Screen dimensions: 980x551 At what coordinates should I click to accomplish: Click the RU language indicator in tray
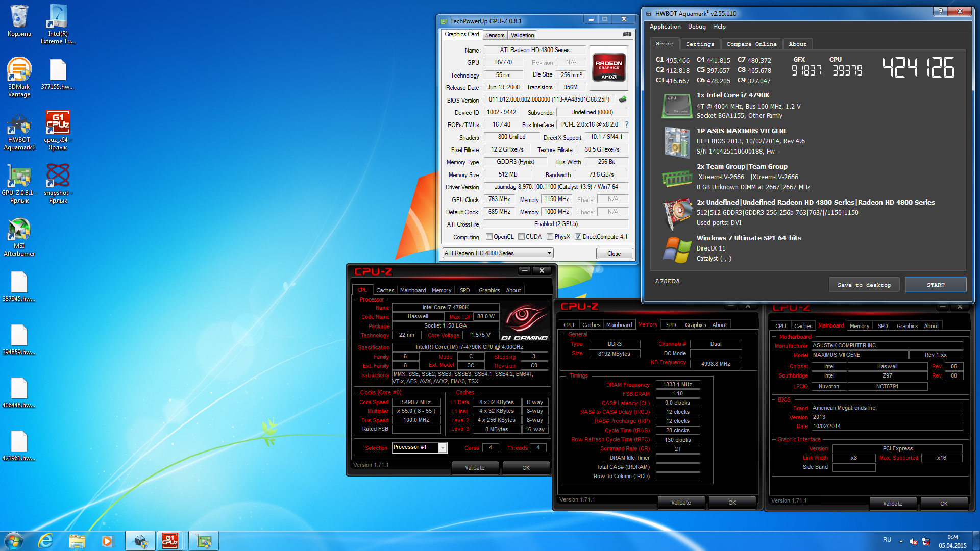[x=887, y=540]
